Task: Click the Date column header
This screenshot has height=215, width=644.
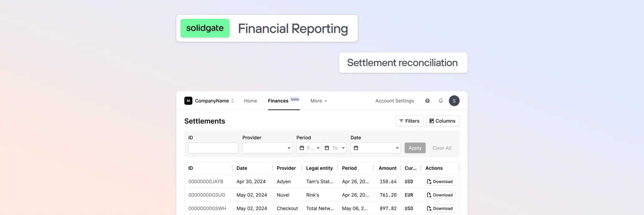Action: (x=242, y=168)
